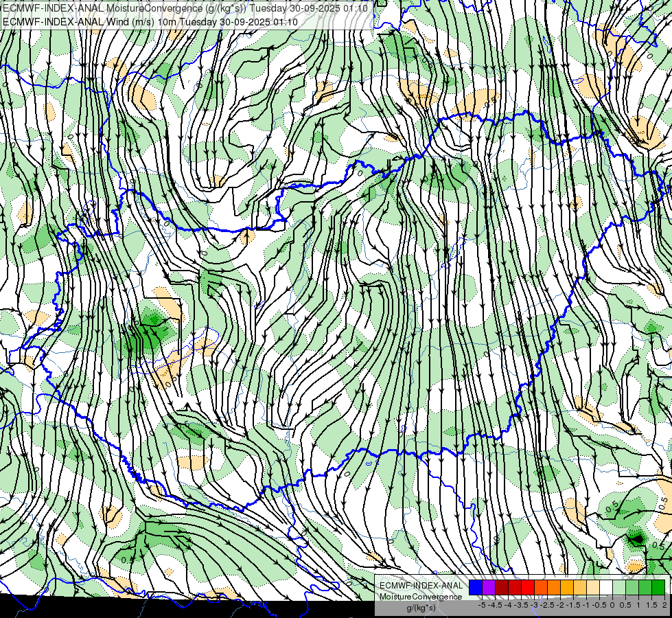The width and height of the screenshot is (672, 618).
Task: Click the legend unit label g/(kg*s)
Action: click(421, 608)
